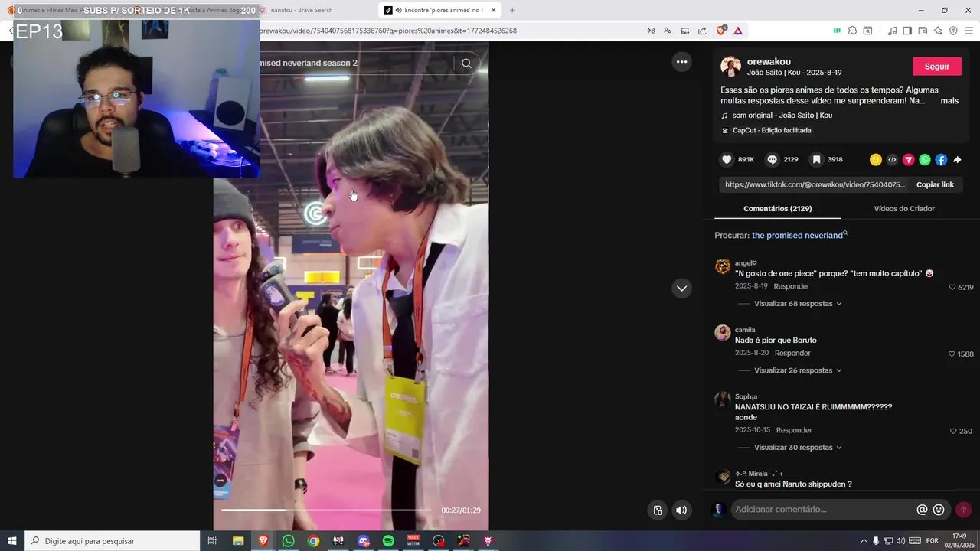
Task: Open Task View in the taskbar
Action: click(x=212, y=541)
